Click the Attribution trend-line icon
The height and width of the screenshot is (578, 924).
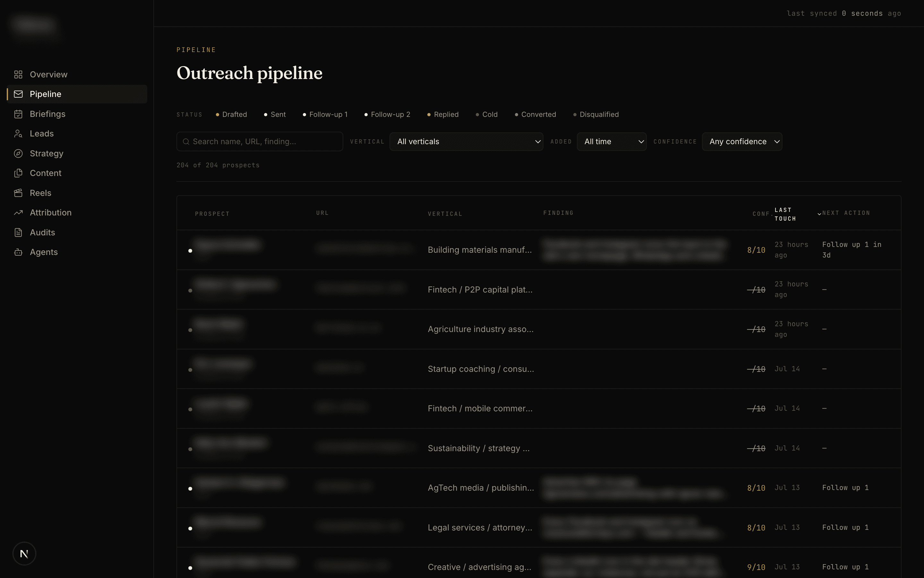18,213
